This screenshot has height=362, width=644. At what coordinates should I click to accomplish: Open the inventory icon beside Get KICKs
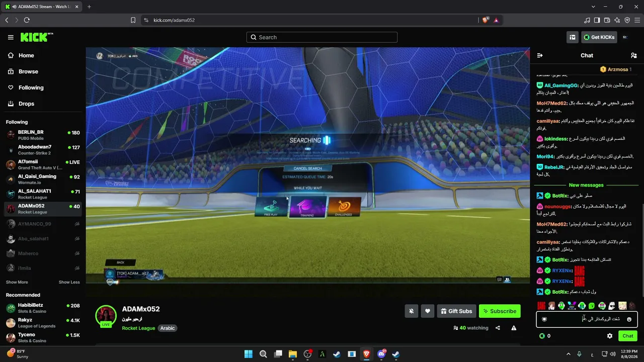[x=573, y=37]
